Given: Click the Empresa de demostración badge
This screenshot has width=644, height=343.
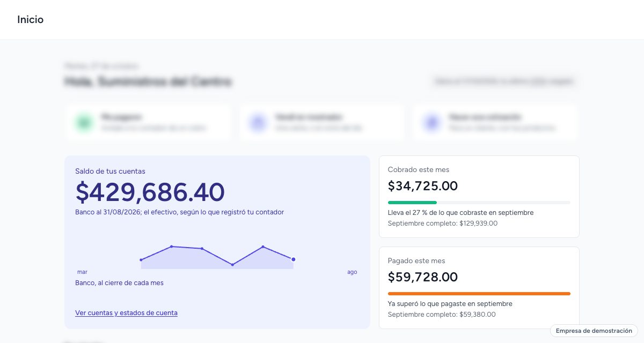Looking at the screenshot, I should pos(594,331).
